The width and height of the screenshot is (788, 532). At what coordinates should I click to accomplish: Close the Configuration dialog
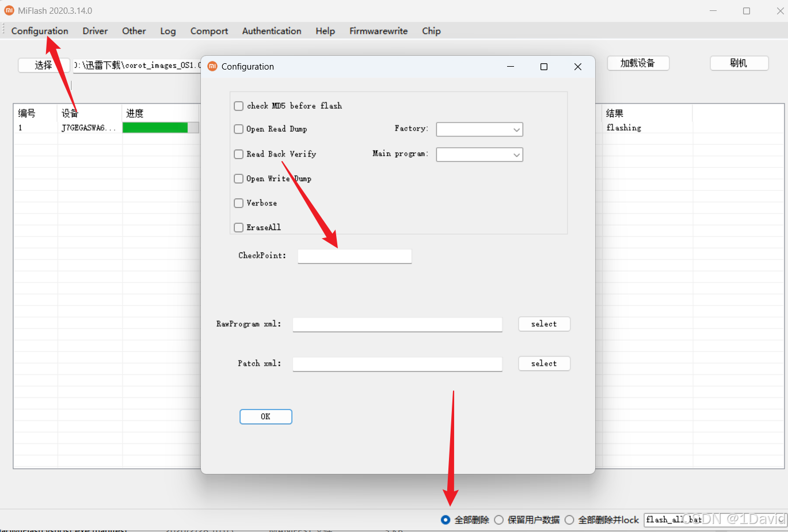click(x=578, y=67)
